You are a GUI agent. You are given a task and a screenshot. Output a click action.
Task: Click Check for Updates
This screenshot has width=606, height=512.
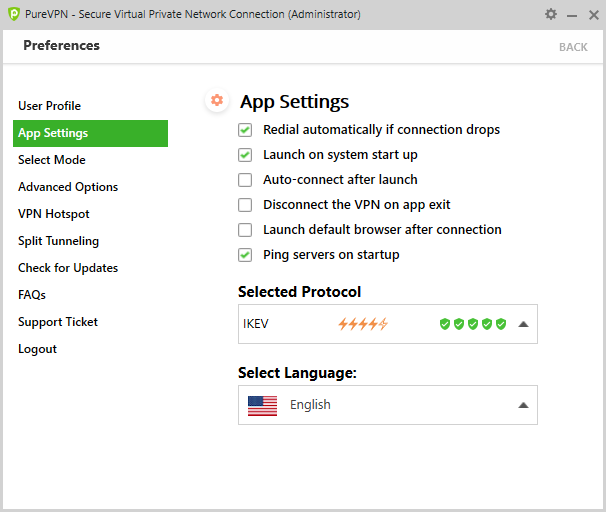[x=68, y=268]
